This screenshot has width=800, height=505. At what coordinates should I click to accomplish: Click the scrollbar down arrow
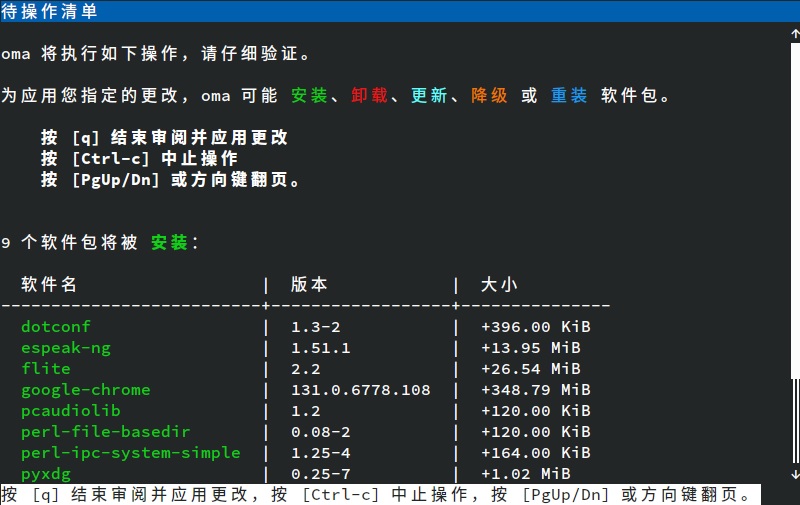(x=795, y=474)
